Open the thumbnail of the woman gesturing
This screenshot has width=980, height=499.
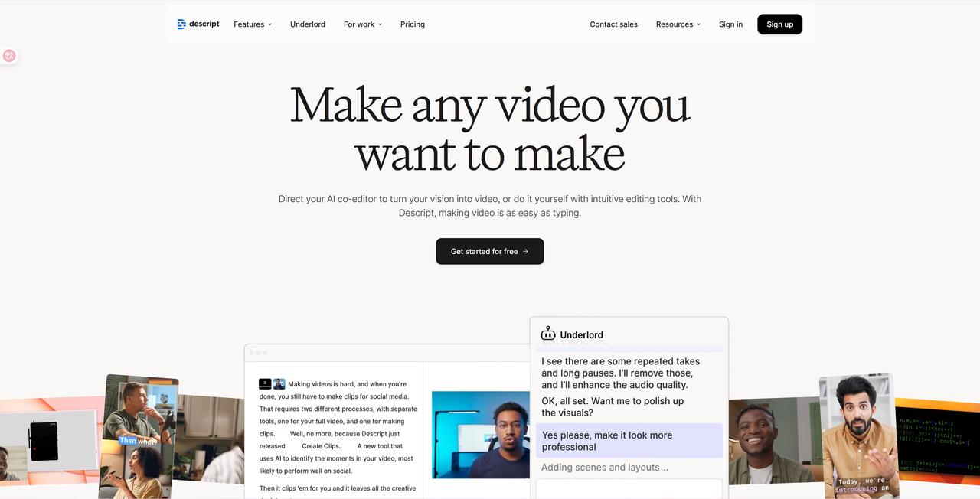[x=136, y=471]
